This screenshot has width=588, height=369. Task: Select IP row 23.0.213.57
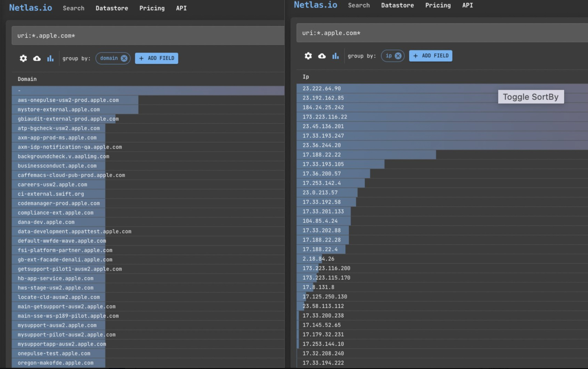[442, 193]
